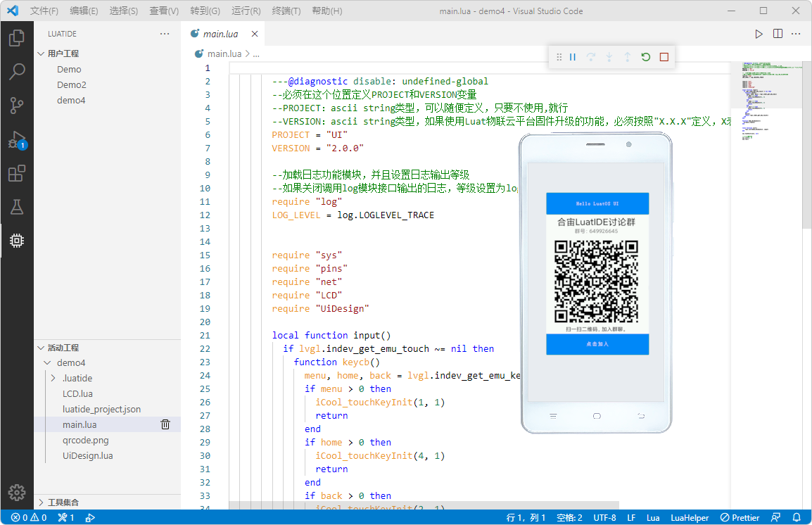Open the 运行(R) menu
812x525 pixels.
tap(246, 11)
